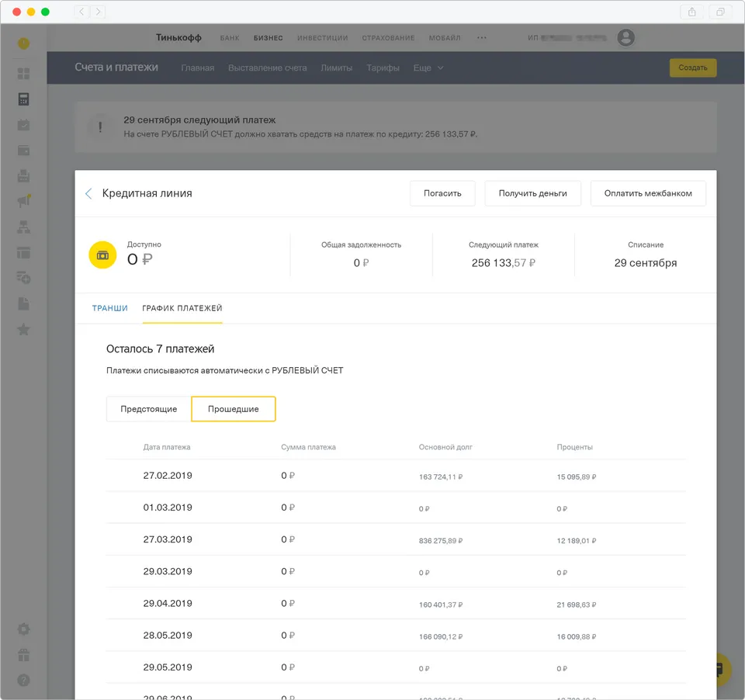
Task: Open the window layout icon in sidebar
Action: pyautogui.click(x=23, y=252)
